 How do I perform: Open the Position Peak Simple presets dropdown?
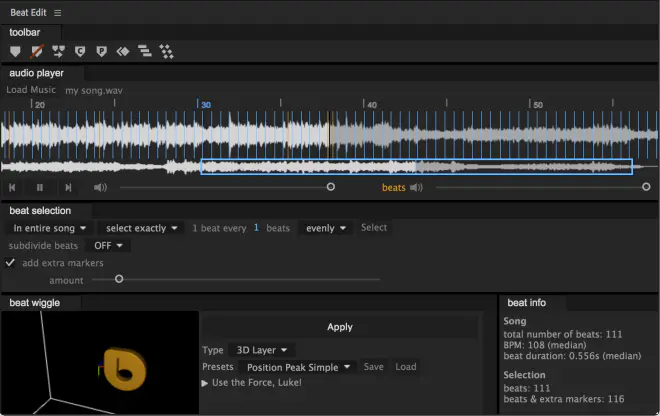pos(298,367)
